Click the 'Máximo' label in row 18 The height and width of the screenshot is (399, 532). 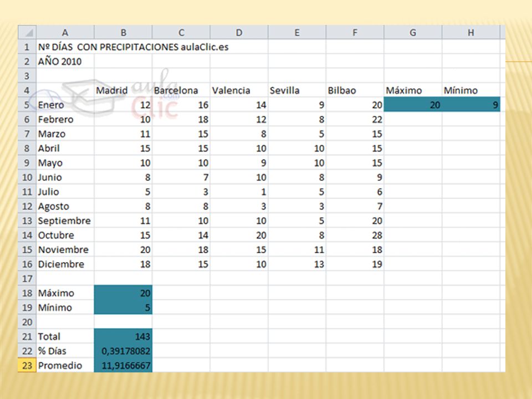(x=65, y=293)
